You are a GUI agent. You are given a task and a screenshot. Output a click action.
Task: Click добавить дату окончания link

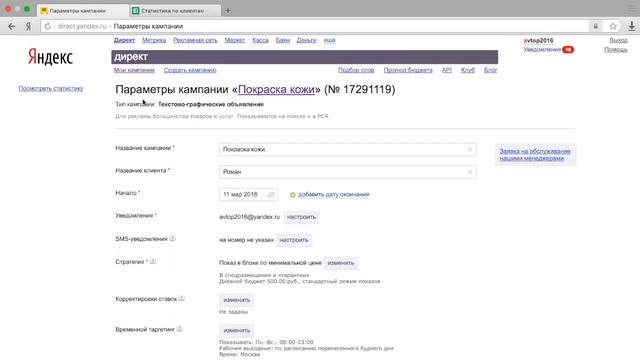click(x=333, y=195)
